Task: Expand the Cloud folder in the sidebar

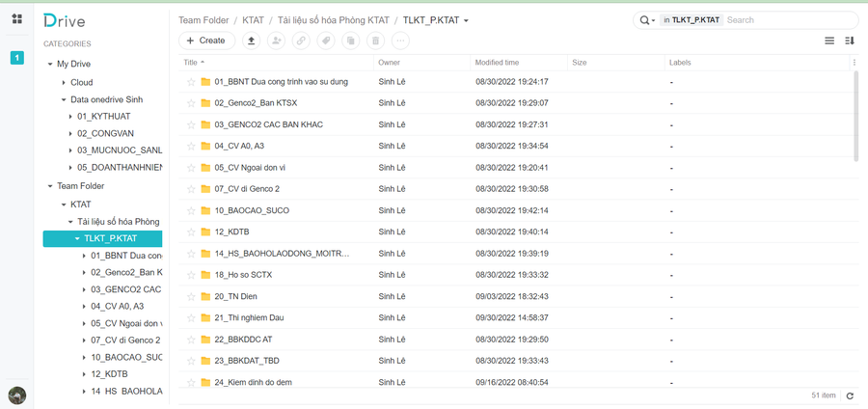Action: tap(64, 83)
